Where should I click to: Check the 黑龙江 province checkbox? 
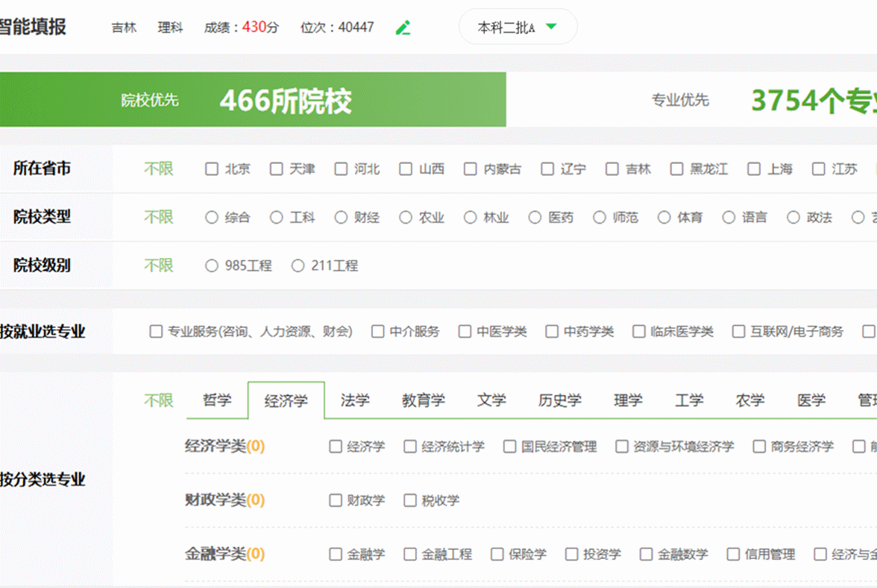pyautogui.click(x=677, y=168)
